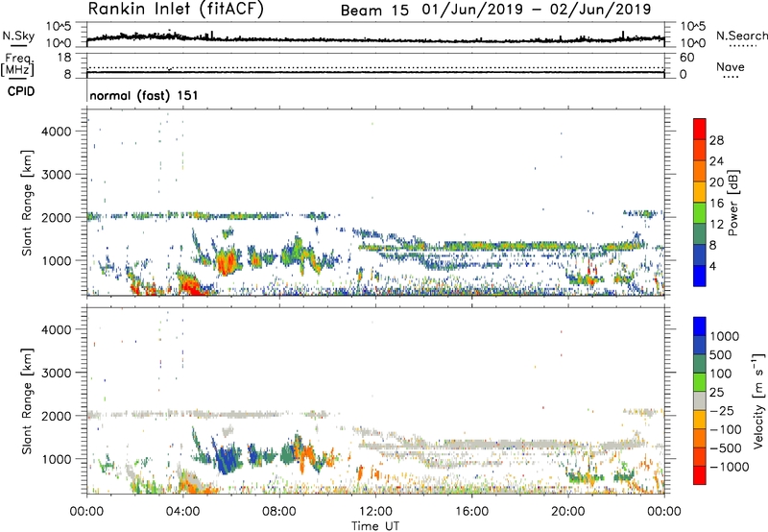Click the 'Velocity [m s⁻¹]' colorbar title
The height and width of the screenshot is (532, 768).
[758, 400]
